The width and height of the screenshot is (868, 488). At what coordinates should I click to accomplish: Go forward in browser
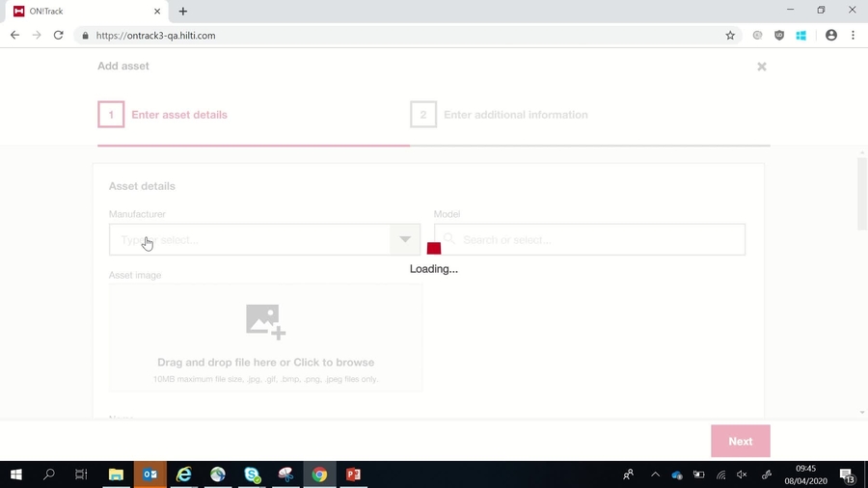pyautogui.click(x=37, y=36)
